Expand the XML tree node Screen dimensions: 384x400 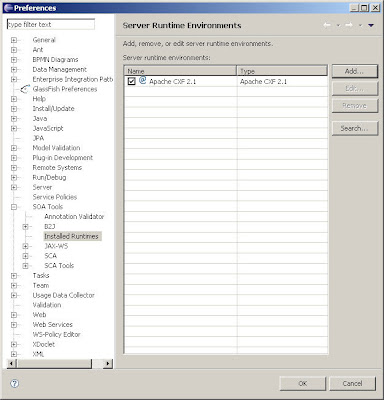tap(14, 354)
